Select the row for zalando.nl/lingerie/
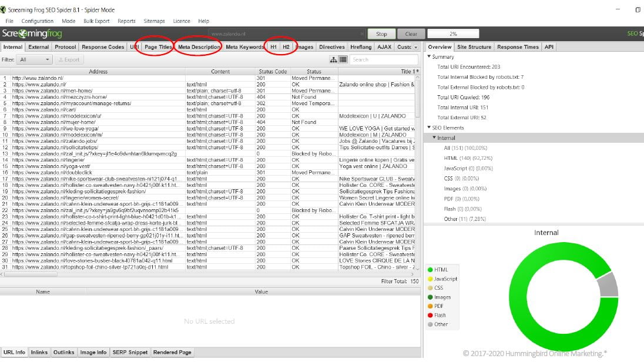Viewport: 644px width, 362px height. [207, 160]
